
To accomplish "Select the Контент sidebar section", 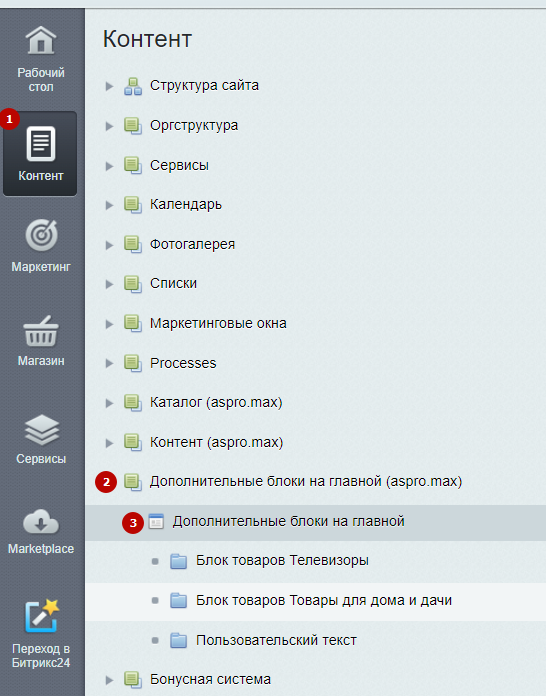I will pyautogui.click(x=40, y=154).
